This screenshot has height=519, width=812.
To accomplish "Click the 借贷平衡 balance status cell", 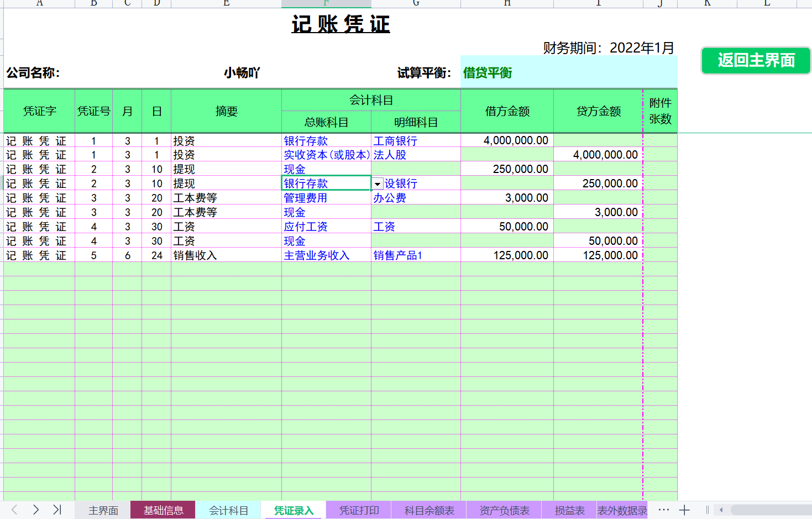I will [x=486, y=72].
